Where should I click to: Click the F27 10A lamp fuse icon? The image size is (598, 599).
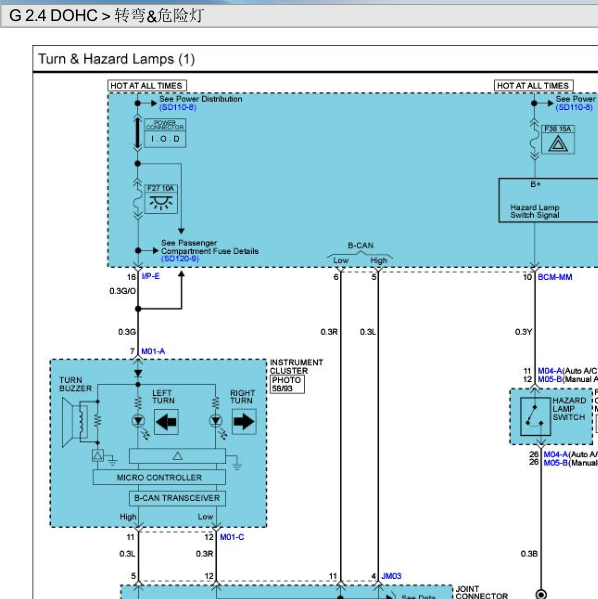tap(161, 199)
